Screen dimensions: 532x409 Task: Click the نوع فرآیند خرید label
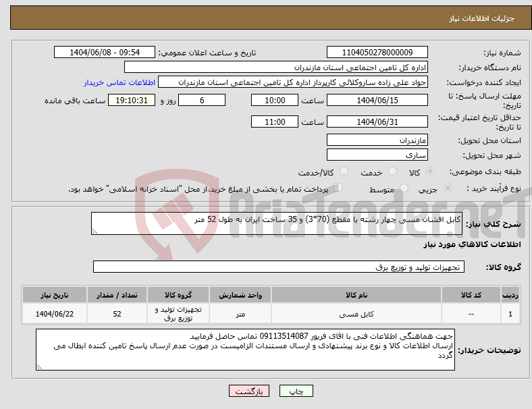click(x=494, y=188)
